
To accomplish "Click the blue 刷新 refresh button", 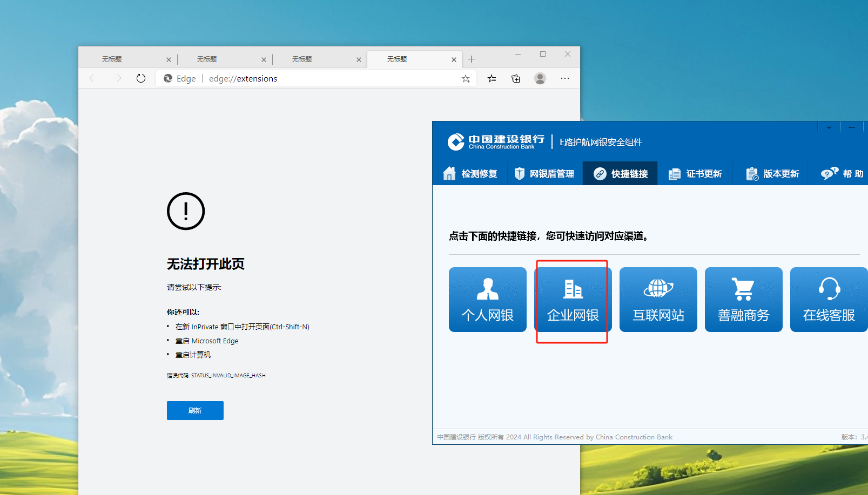I will [x=195, y=410].
